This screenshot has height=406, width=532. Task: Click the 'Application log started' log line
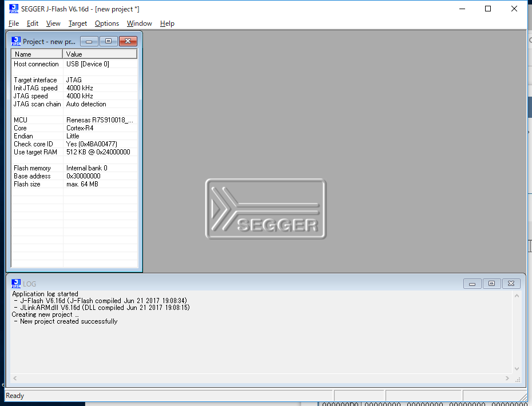45,294
